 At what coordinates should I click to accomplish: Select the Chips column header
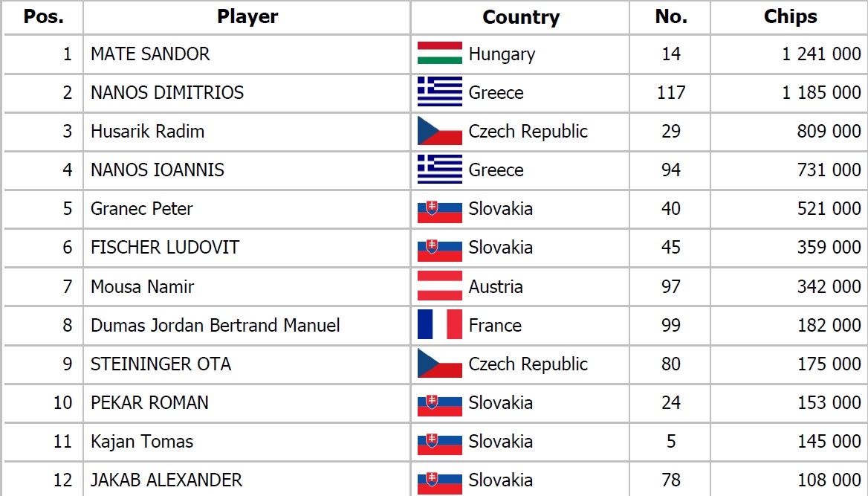[x=790, y=16]
